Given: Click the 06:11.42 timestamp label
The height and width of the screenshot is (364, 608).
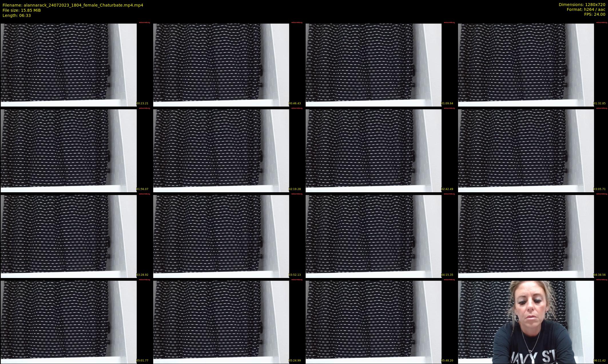Looking at the screenshot, I should (600, 361).
